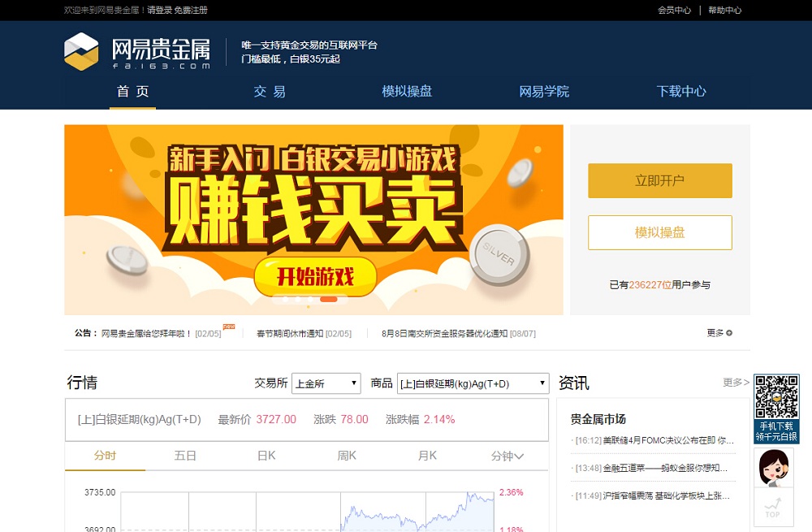Open announcement 春节期间休市通知

click(x=290, y=334)
